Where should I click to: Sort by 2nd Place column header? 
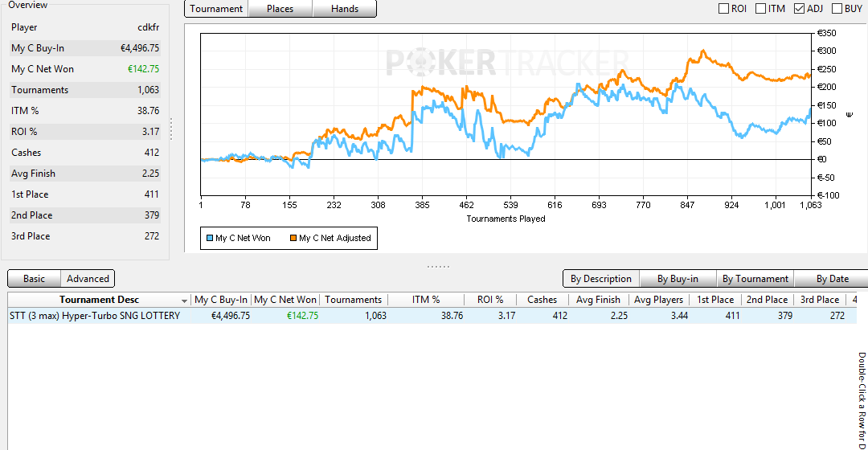point(767,300)
